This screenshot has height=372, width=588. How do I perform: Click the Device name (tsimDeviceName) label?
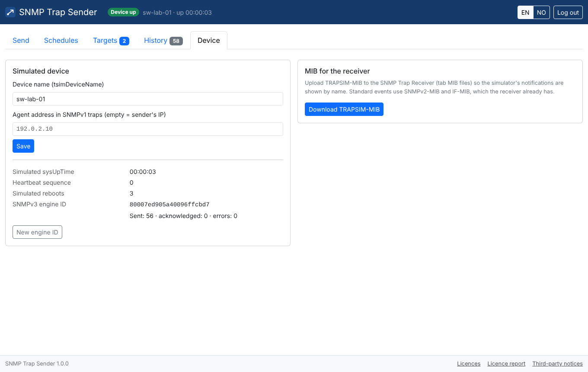click(58, 84)
